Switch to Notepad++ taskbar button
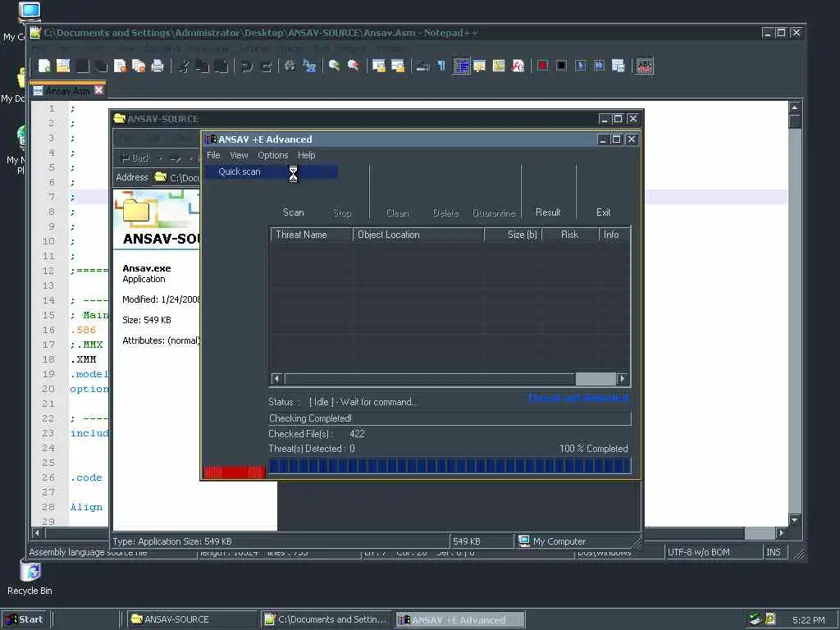This screenshot has height=630, width=840. point(326,619)
